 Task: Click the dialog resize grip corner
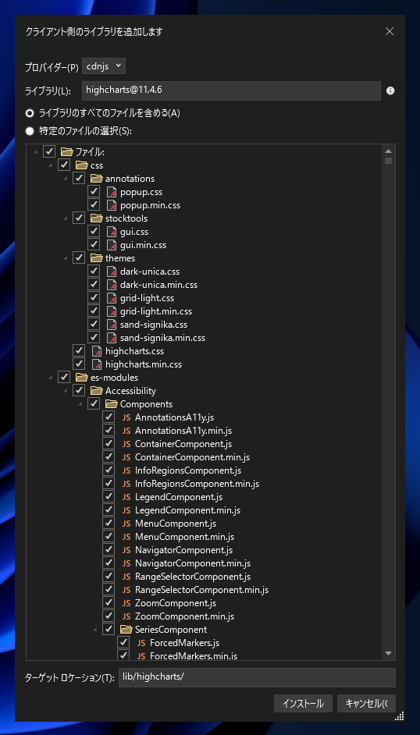(400, 716)
